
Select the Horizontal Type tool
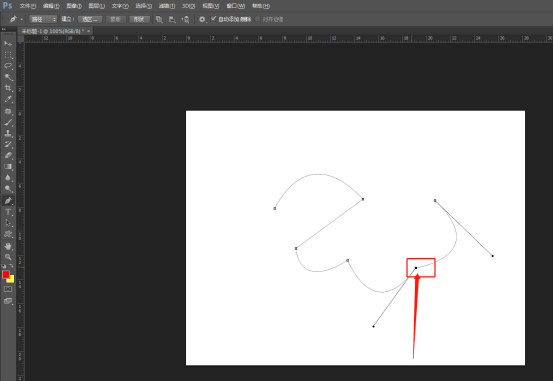tap(8, 212)
